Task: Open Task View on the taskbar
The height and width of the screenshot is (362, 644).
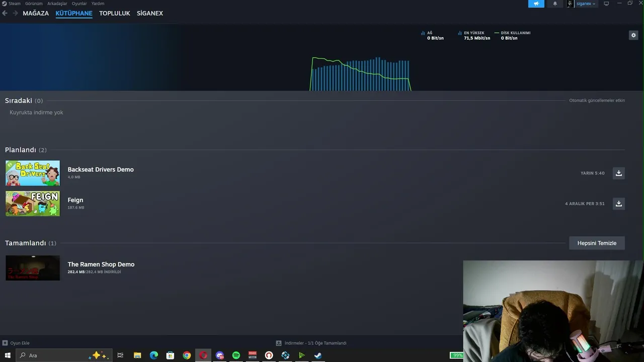Action: pyautogui.click(x=120, y=355)
